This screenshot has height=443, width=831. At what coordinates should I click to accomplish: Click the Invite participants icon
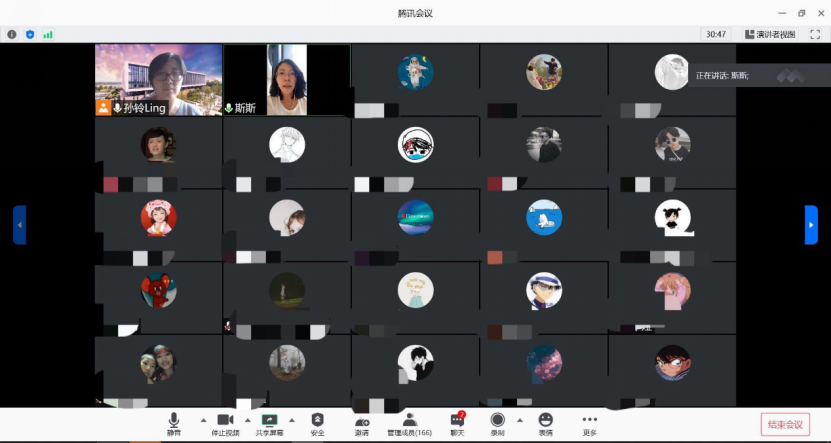coord(361,422)
